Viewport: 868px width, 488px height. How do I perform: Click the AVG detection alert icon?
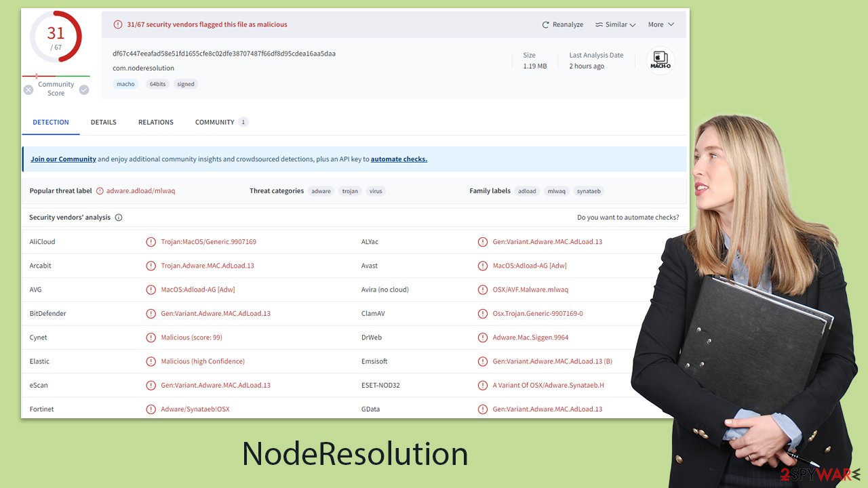tap(151, 289)
